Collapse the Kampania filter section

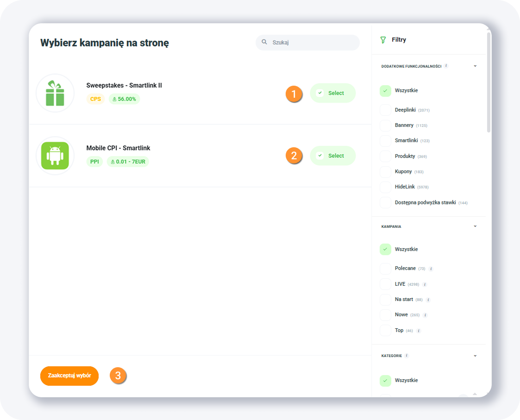coord(475,226)
